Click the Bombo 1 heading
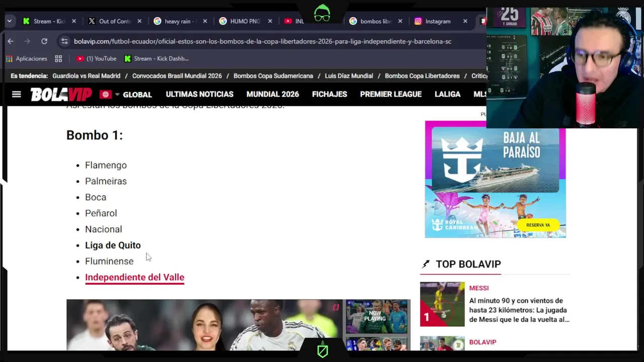 [95, 135]
